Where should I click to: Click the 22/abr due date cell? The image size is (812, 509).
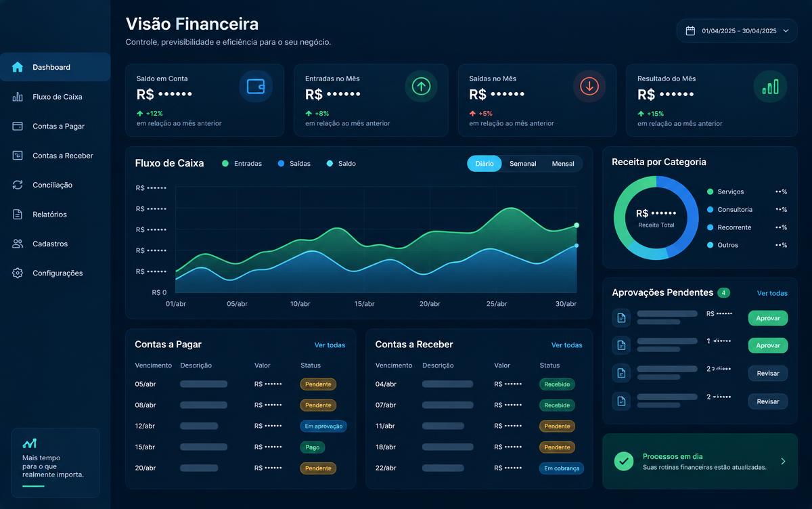click(x=386, y=468)
